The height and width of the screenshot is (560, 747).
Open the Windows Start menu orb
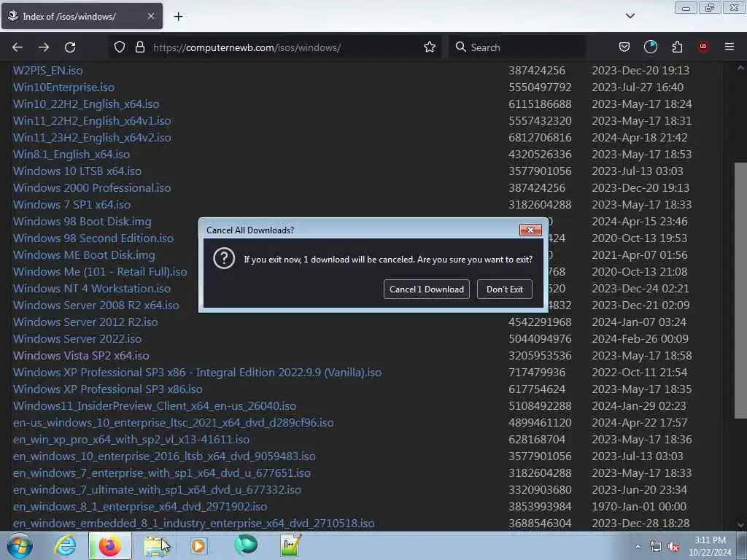pos(20,545)
